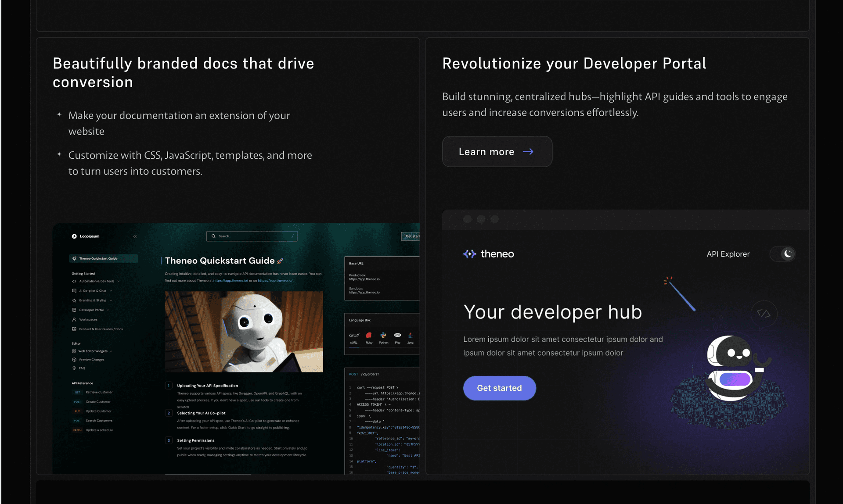Click the step number 1 badge

tap(169, 386)
